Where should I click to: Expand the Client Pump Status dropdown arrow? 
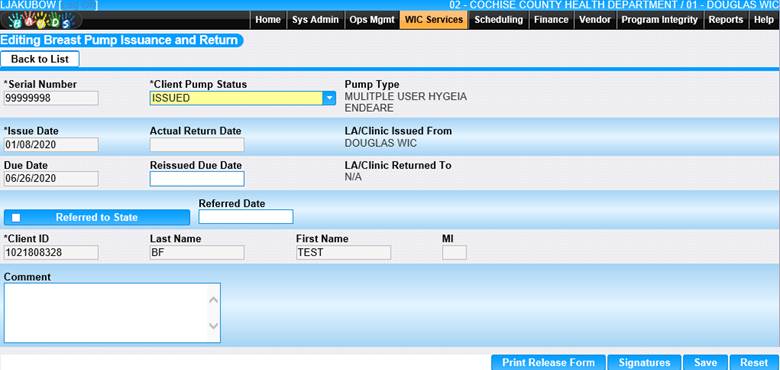point(329,98)
